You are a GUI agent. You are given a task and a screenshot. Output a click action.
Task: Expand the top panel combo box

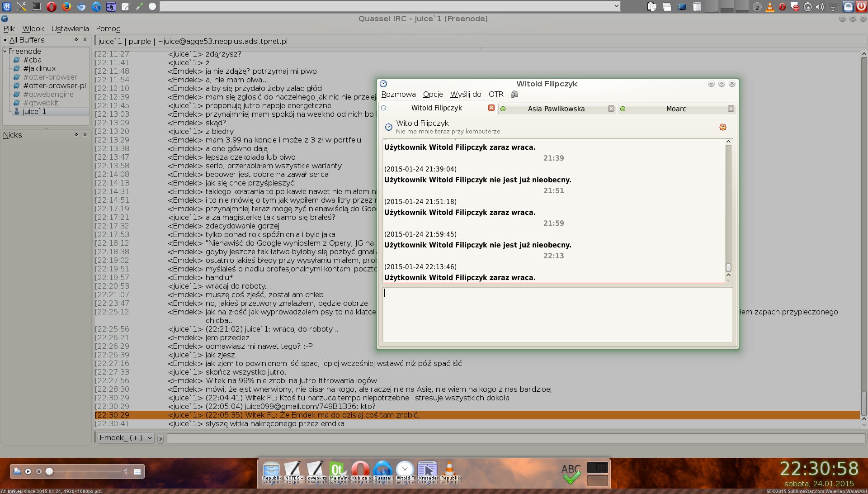pyautogui.click(x=616, y=6)
